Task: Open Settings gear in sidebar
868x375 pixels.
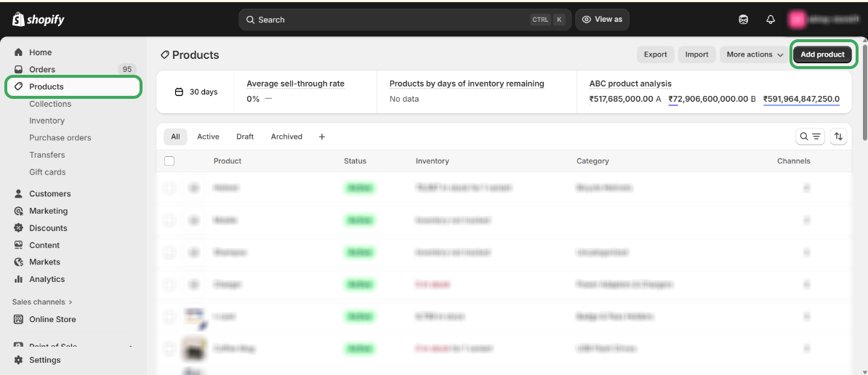Action: 19,360
